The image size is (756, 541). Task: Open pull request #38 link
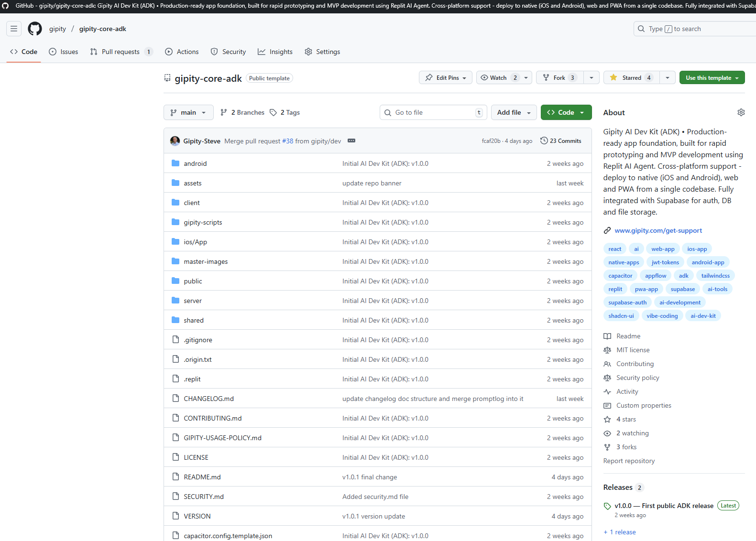pyautogui.click(x=288, y=141)
